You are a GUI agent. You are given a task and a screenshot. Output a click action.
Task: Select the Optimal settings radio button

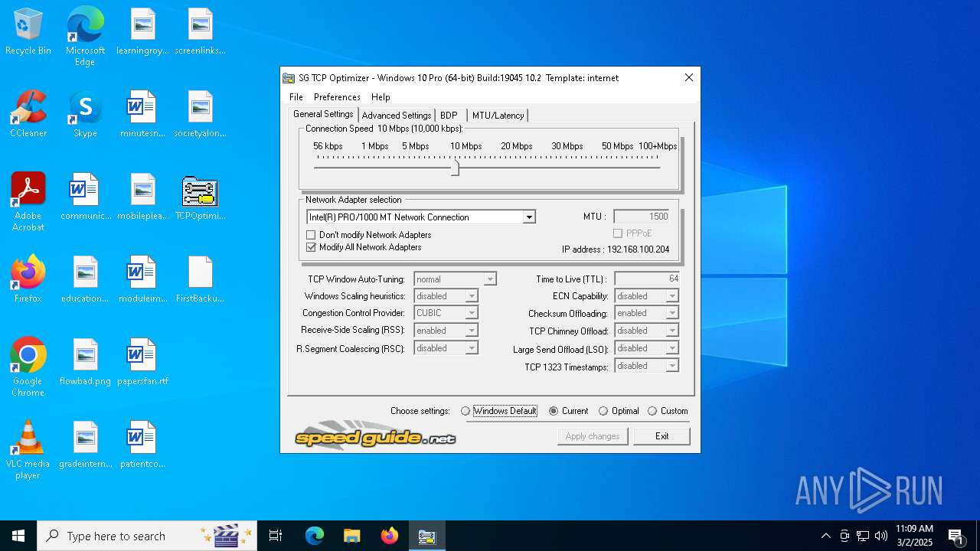pyautogui.click(x=603, y=411)
